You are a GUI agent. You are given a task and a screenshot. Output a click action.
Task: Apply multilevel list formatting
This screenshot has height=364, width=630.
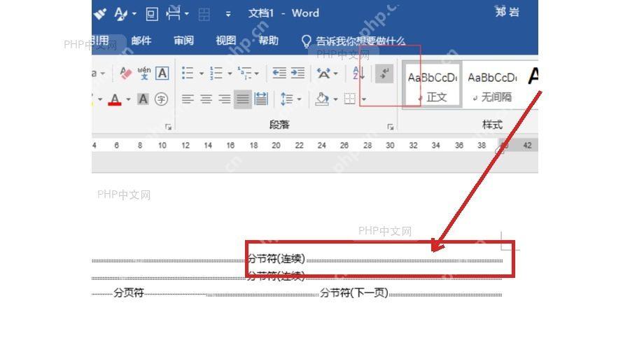(x=244, y=73)
